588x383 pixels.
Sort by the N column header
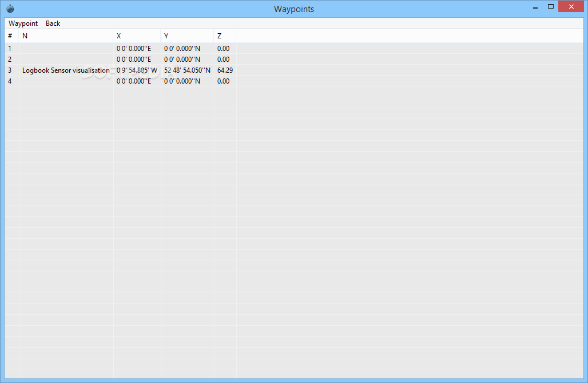[x=66, y=36]
